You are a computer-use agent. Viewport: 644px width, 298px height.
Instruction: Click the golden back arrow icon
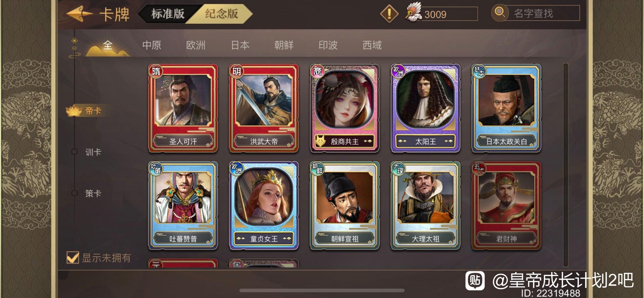coord(79,14)
